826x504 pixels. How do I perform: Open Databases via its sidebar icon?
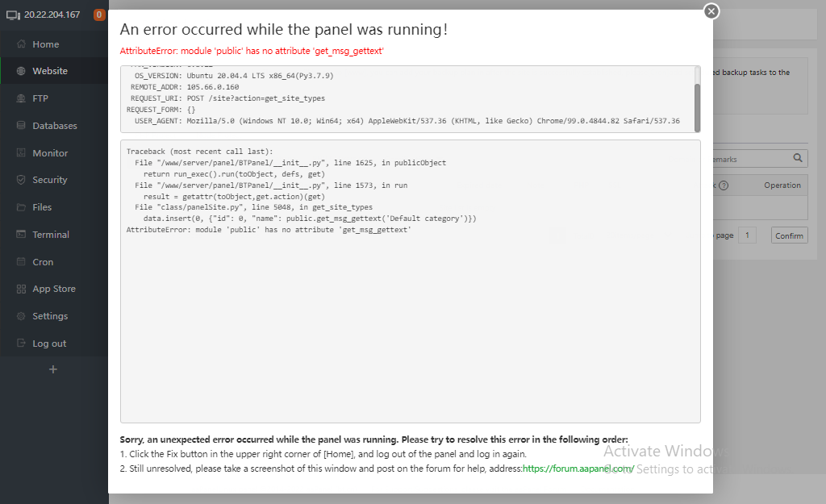pos(21,126)
